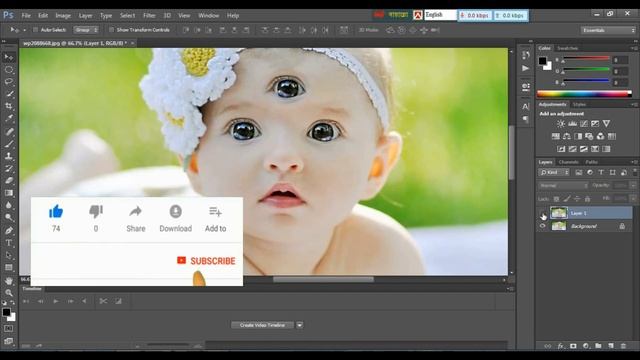The height and width of the screenshot is (360, 640).
Task: Open the Filter menu
Action: point(149,16)
